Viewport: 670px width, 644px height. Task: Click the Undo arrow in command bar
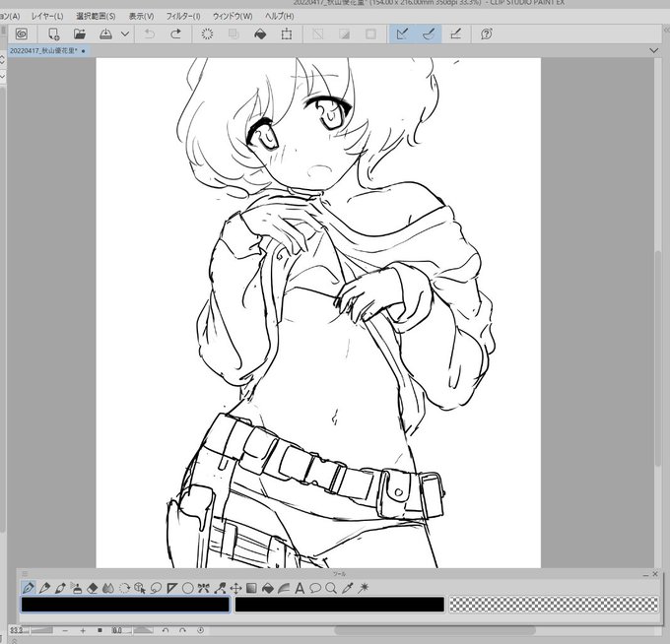click(x=149, y=33)
